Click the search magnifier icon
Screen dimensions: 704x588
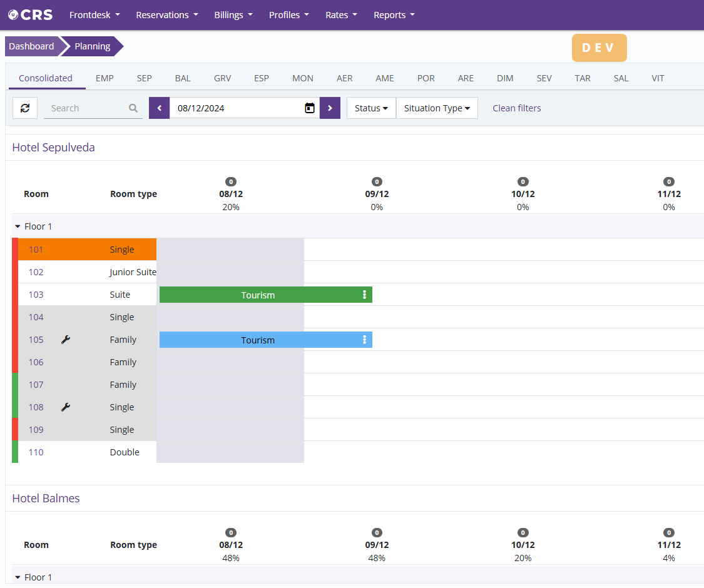tap(133, 108)
